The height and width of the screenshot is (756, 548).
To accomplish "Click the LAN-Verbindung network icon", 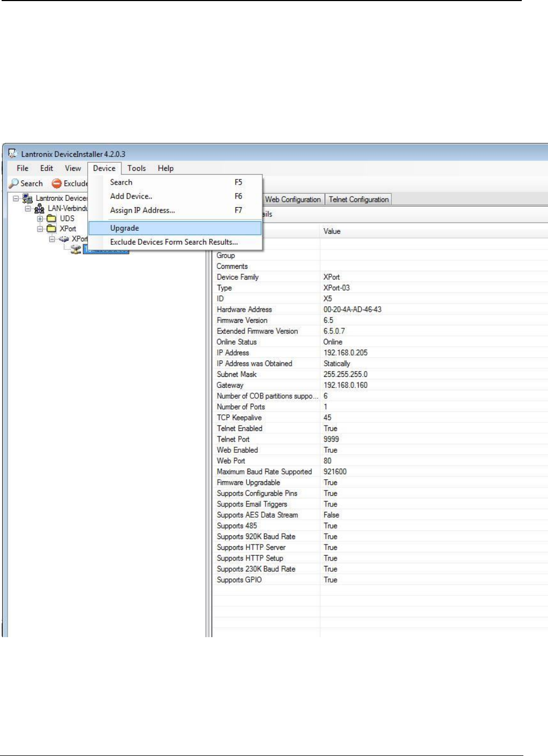I will tap(40, 209).
